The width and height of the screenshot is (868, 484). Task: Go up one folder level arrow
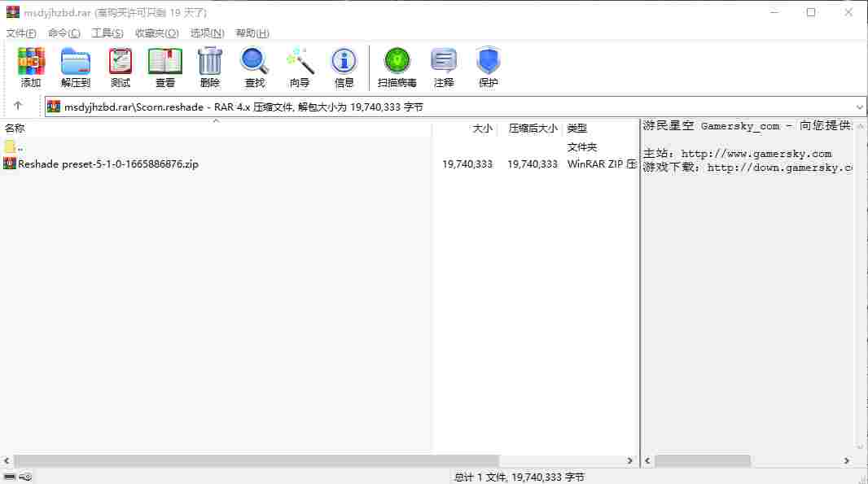point(18,105)
